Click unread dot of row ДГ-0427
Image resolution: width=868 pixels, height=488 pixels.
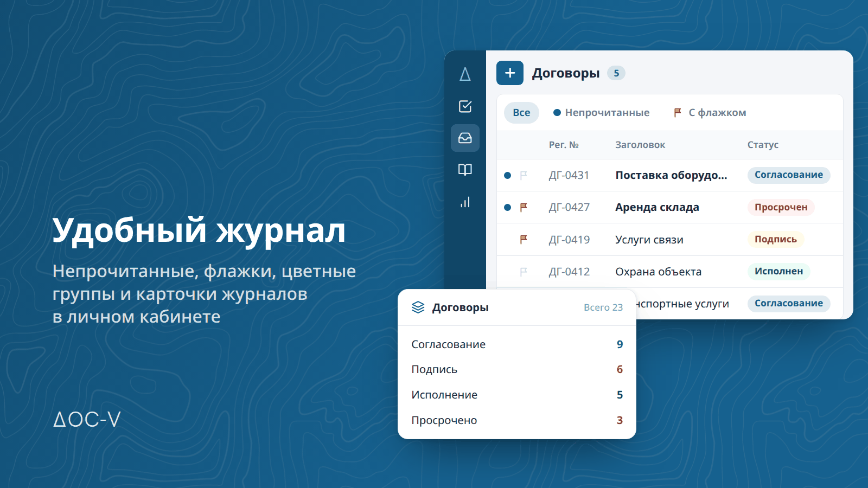pos(507,207)
